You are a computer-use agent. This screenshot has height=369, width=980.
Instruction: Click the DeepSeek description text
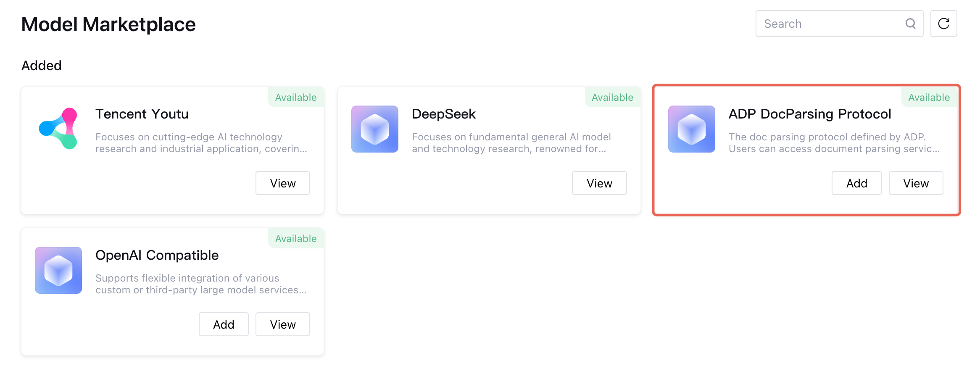pyautogui.click(x=511, y=143)
